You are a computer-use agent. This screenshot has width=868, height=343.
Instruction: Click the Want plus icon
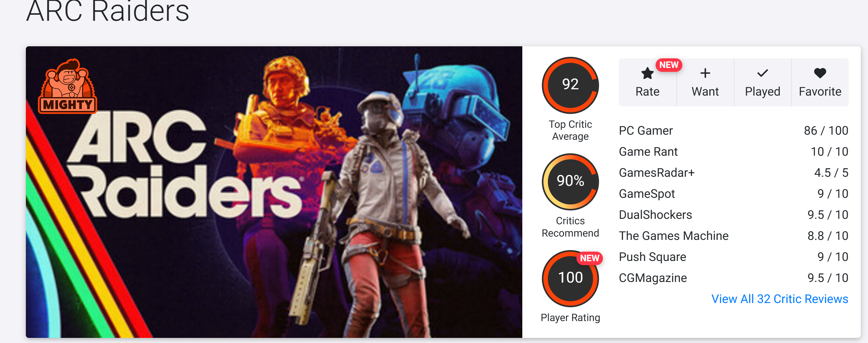[x=705, y=73]
